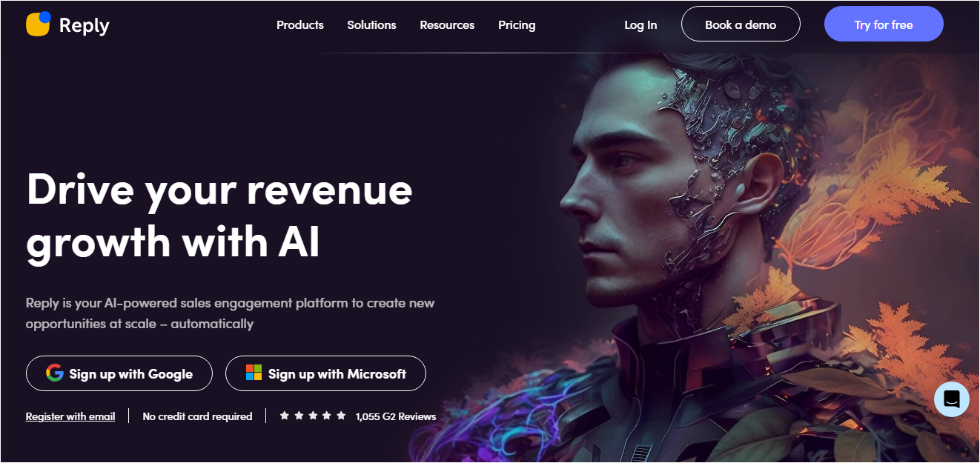The width and height of the screenshot is (980, 463).
Task: Choose Sign up with Microsoft
Action: [325, 373]
